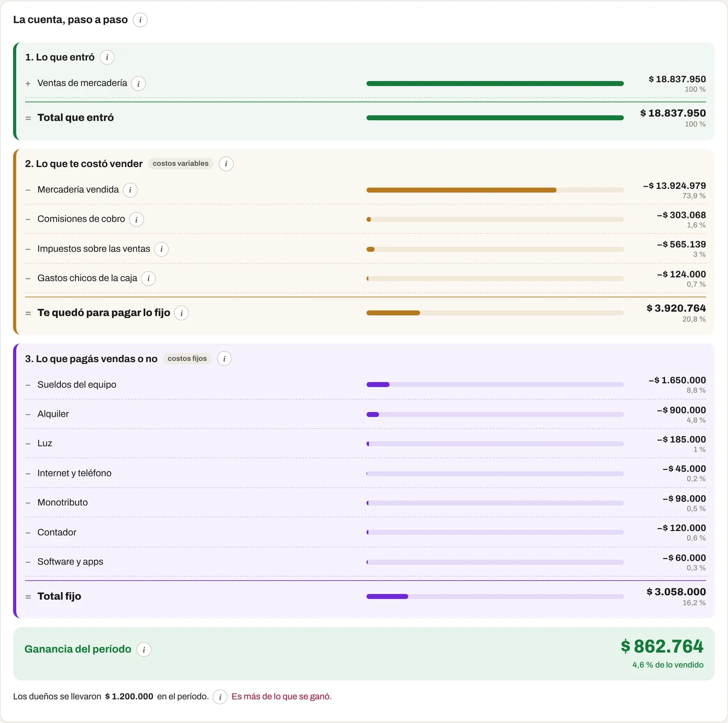Click the Ventas de mercadería progress bar

(495, 83)
